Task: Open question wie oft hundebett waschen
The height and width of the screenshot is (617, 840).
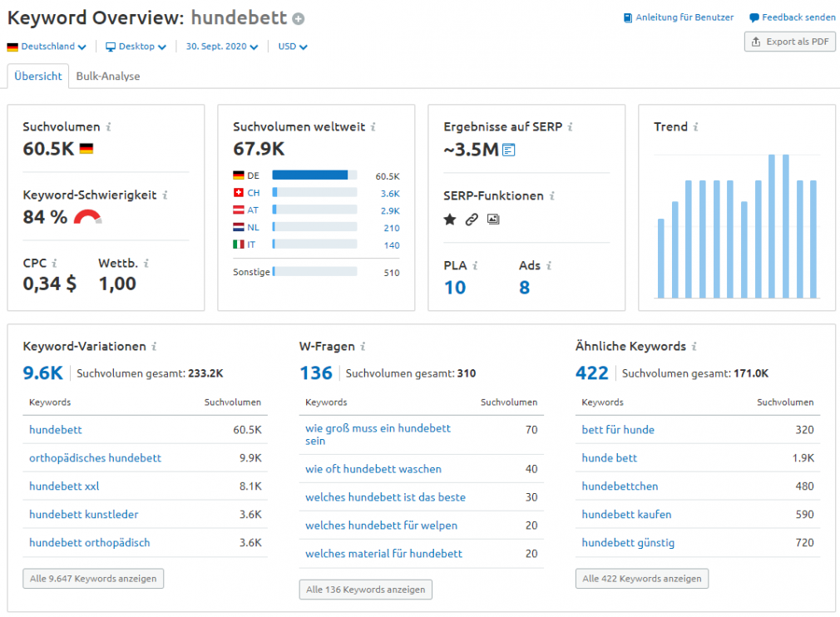Action: [373, 469]
